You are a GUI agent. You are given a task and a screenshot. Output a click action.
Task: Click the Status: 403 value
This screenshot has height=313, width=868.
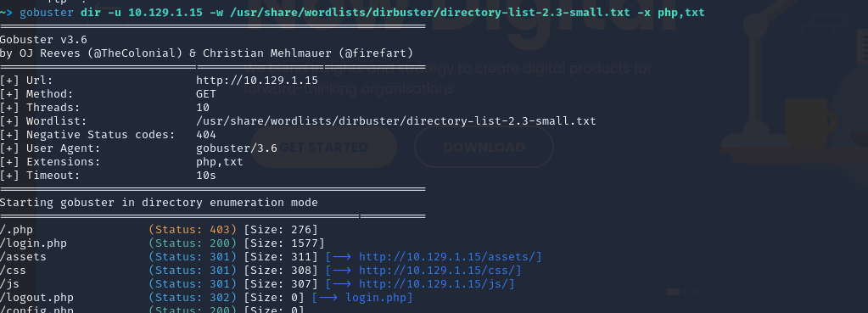click(x=193, y=230)
